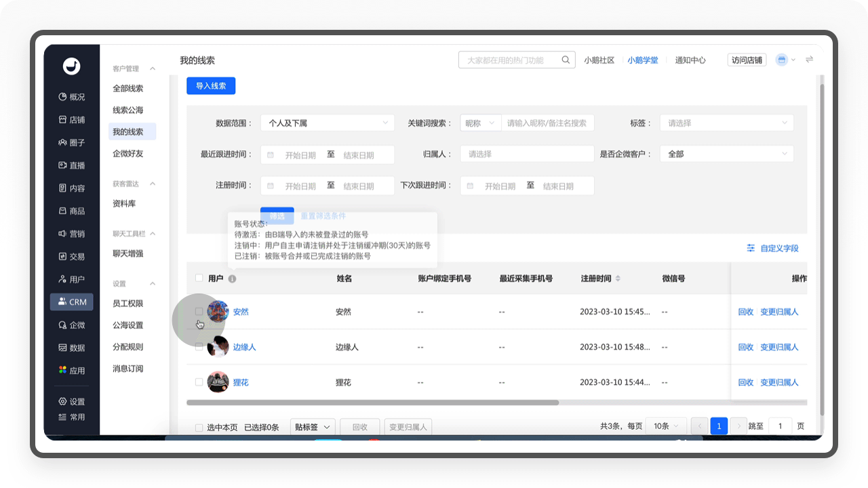868x488 pixels.
Task: Open 资料库 menu item
Action: click(124, 204)
